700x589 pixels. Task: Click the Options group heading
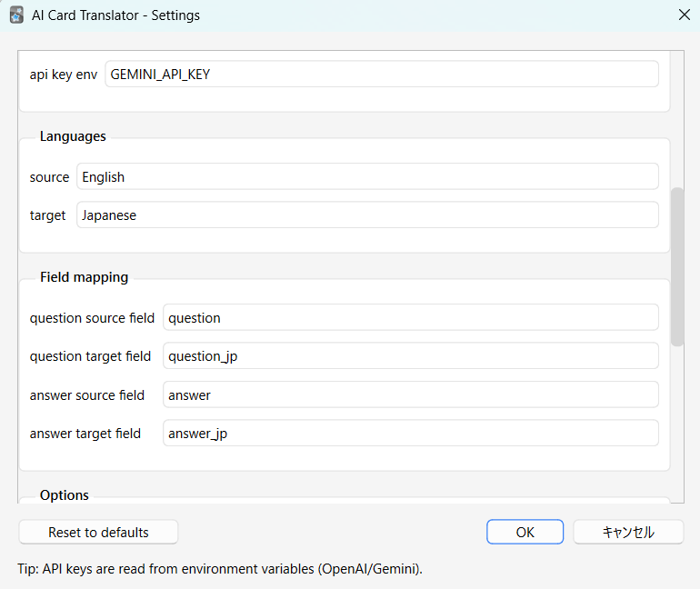[x=65, y=495]
